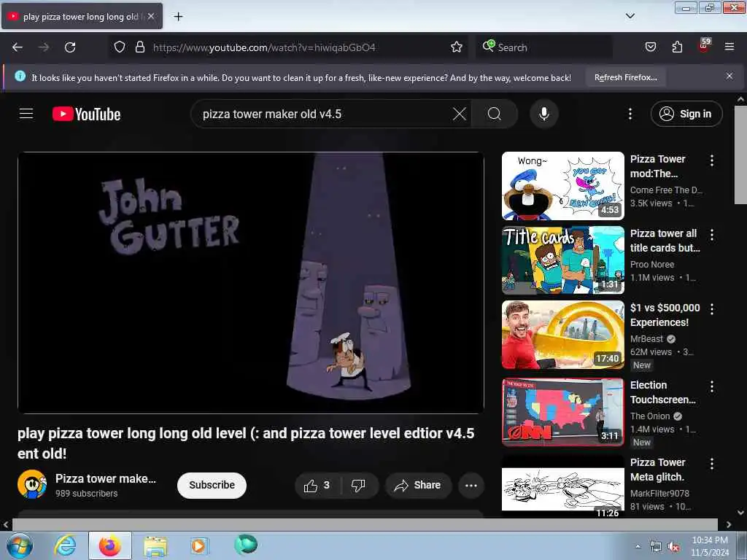Open the YouTube guide hamburger menu

[26, 114]
